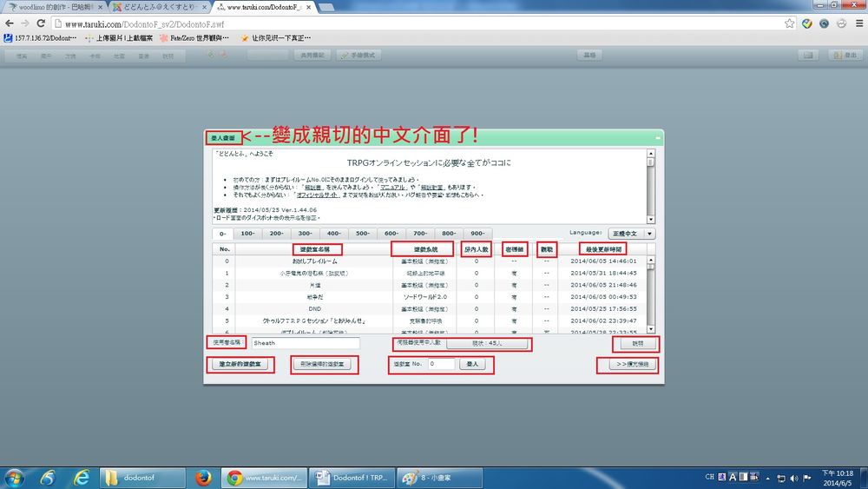Screen dimensions: 868x489
Task: Open the Chrome menu icon
Action: pyautogui.click(x=858, y=23)
